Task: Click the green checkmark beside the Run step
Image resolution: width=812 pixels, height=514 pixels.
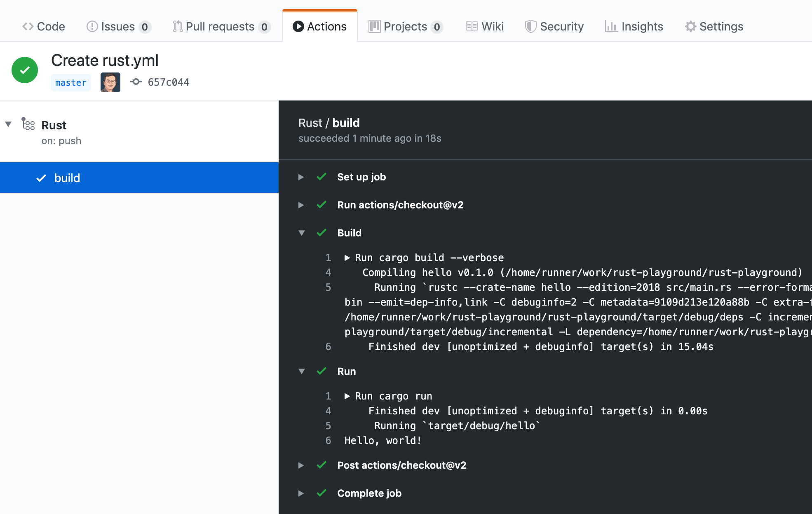Action: [x=322, y=371]
